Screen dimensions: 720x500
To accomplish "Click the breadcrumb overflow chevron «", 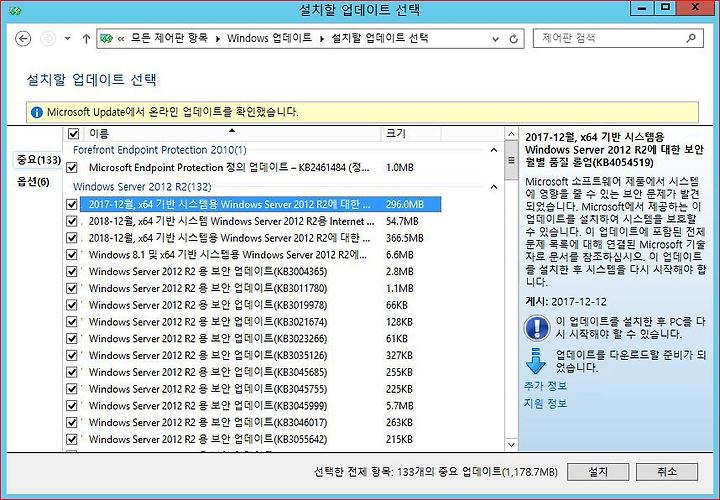I will (121, 39).
